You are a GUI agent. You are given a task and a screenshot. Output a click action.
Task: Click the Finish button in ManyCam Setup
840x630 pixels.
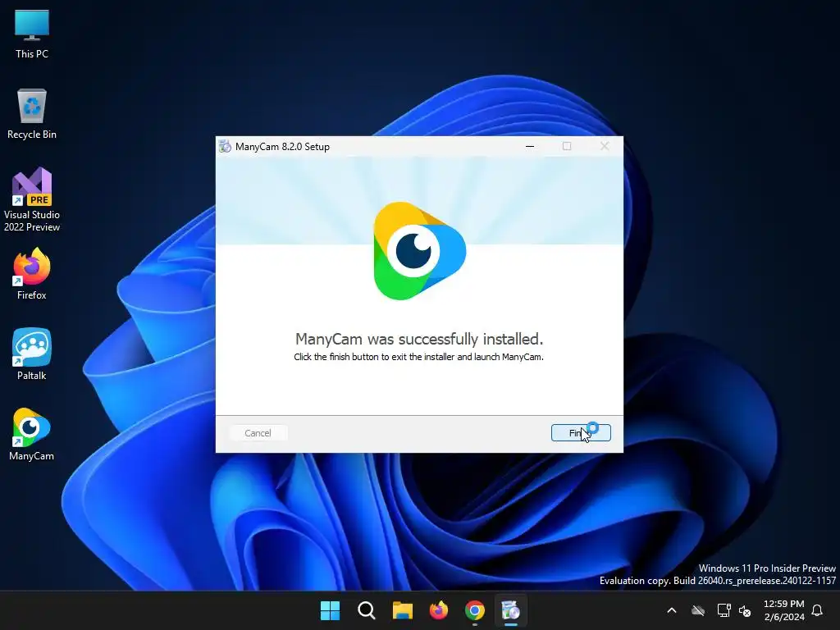point(581,433)
